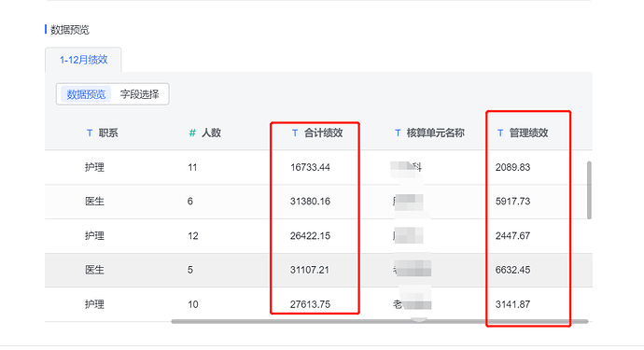The width and height of the screenshot is (644, 350).
Task: Select the 医生 row with 6 people
Action: click(x=318, y=202)
